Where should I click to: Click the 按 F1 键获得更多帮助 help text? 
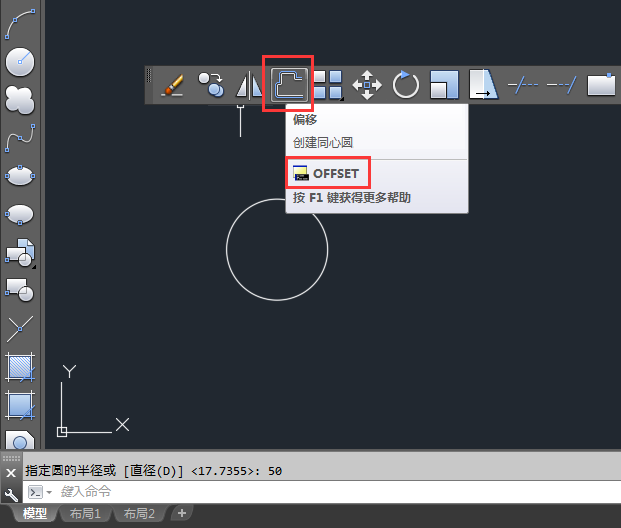352,197
